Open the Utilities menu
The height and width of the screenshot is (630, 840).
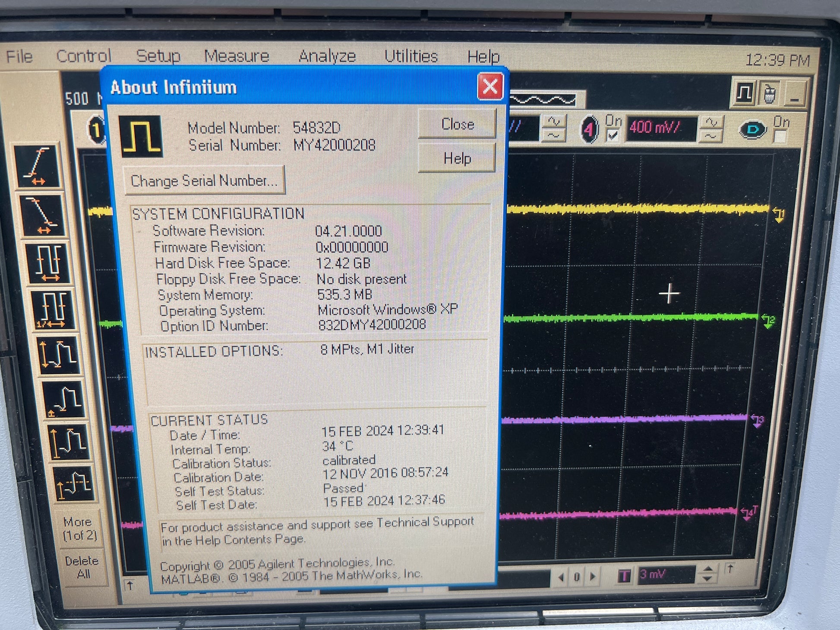point(411,57)
